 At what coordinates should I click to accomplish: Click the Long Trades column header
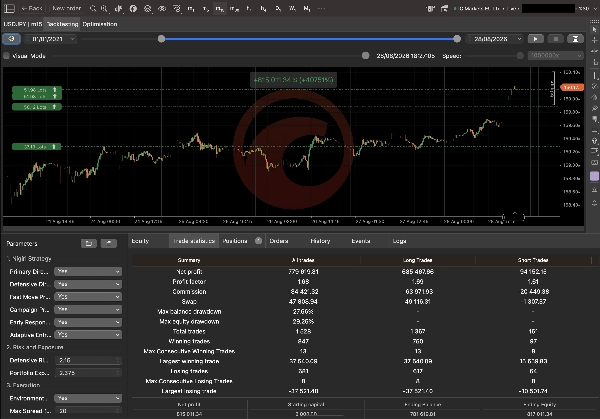(417, 260)
